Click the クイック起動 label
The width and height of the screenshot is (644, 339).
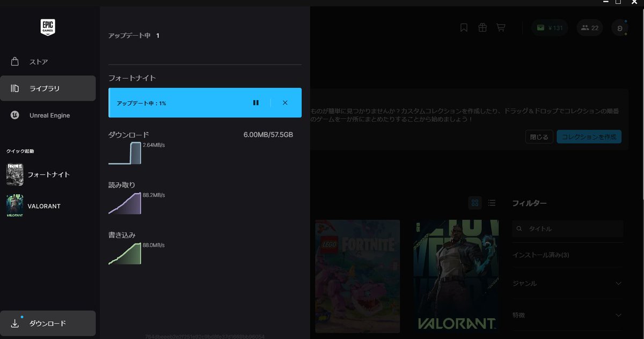coord(20,151)
